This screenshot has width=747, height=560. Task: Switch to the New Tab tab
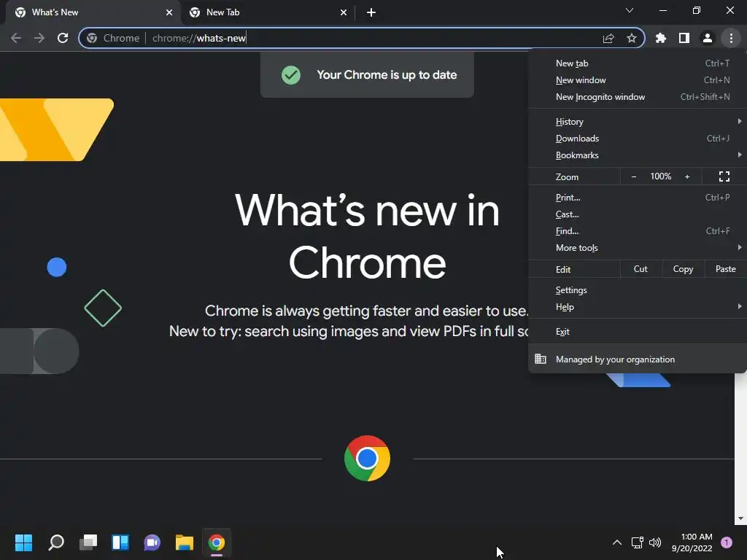coord(267,12)
